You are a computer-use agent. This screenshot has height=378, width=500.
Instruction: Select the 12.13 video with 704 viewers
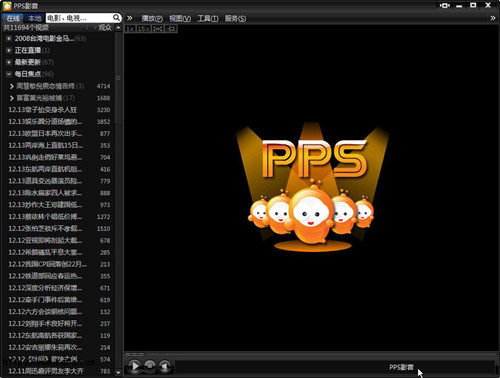[x=59, y=157]
